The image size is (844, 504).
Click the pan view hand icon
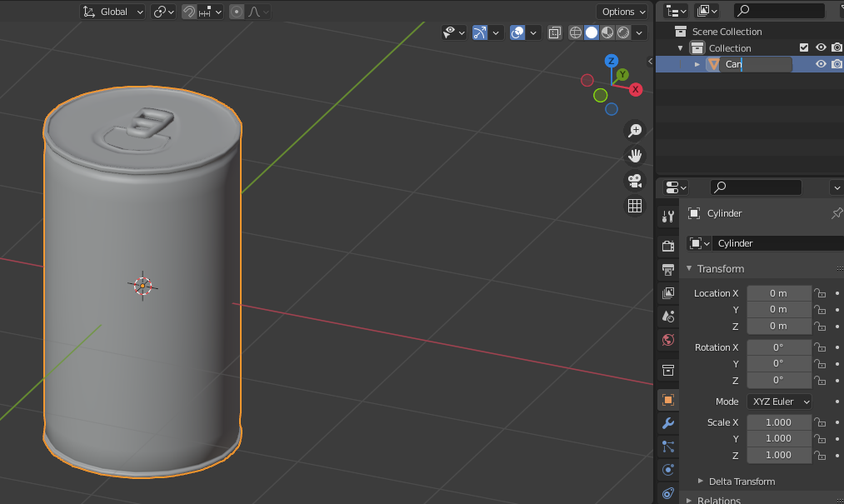(635, 155)
